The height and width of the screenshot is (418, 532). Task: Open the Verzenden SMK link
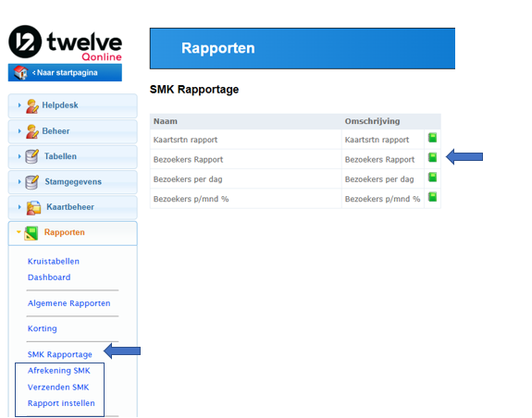coord(58,387)
